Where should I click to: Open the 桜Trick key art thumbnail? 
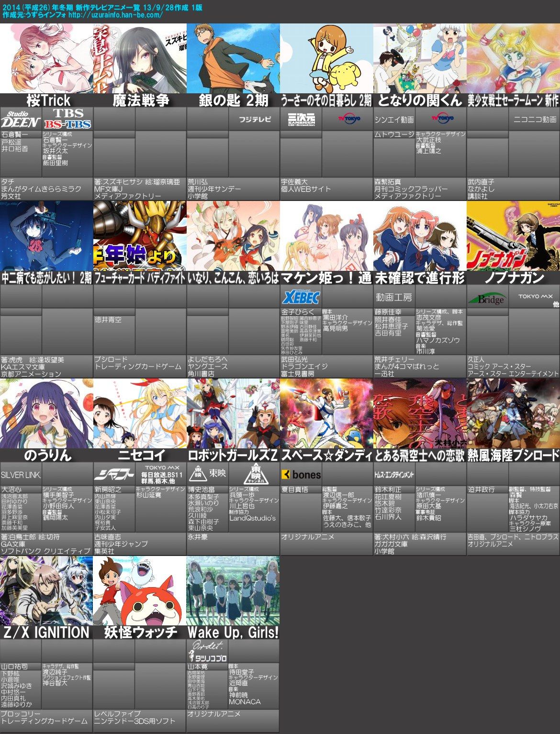coord(46,58)
